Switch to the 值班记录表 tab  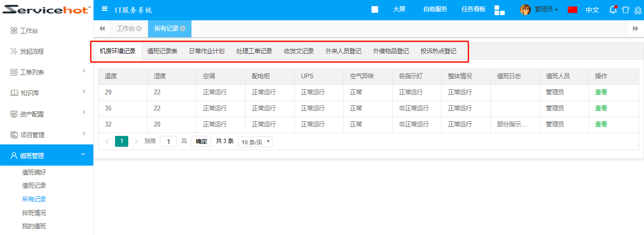point(162,51)
